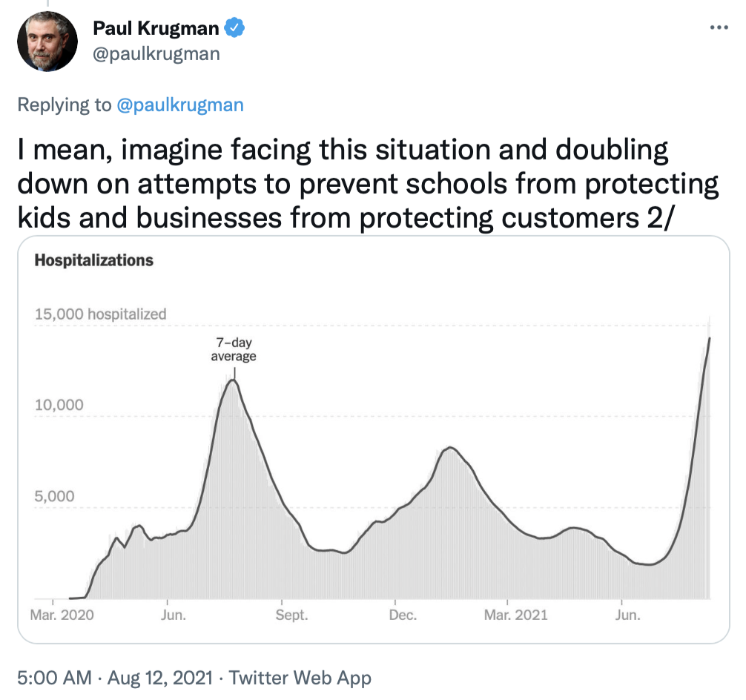The image size is (746, 700).
Task: Click the 15,000 hospitalized axis label
Action: [x=101, y=314]
